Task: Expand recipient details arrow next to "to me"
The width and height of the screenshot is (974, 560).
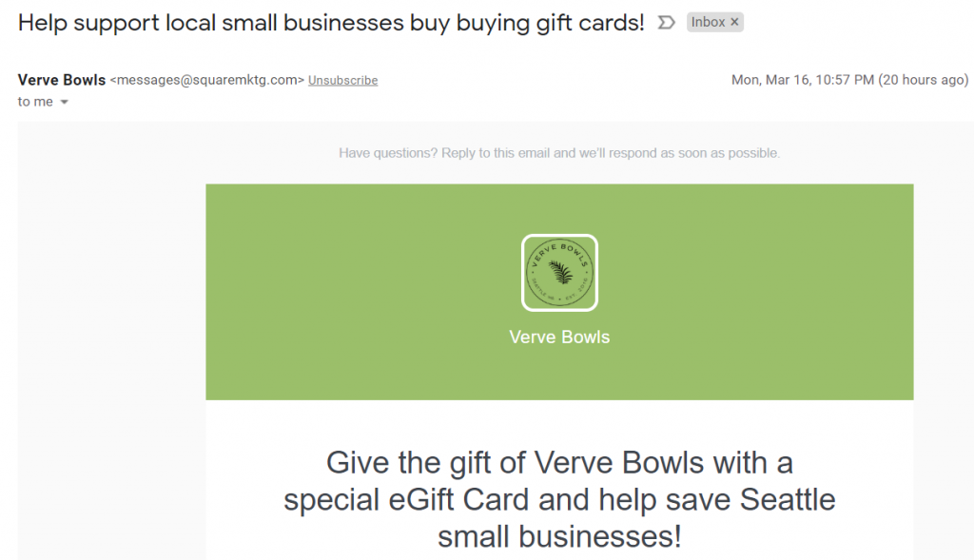Action: tap(64, 103)
